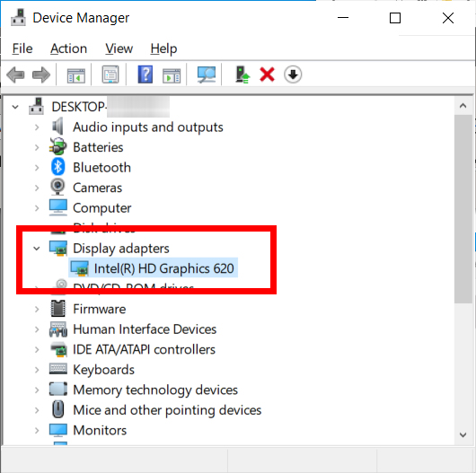The width and height of the screenshot is (476, 473).
Task: Select the Firmware tree item
Action: 100,309
